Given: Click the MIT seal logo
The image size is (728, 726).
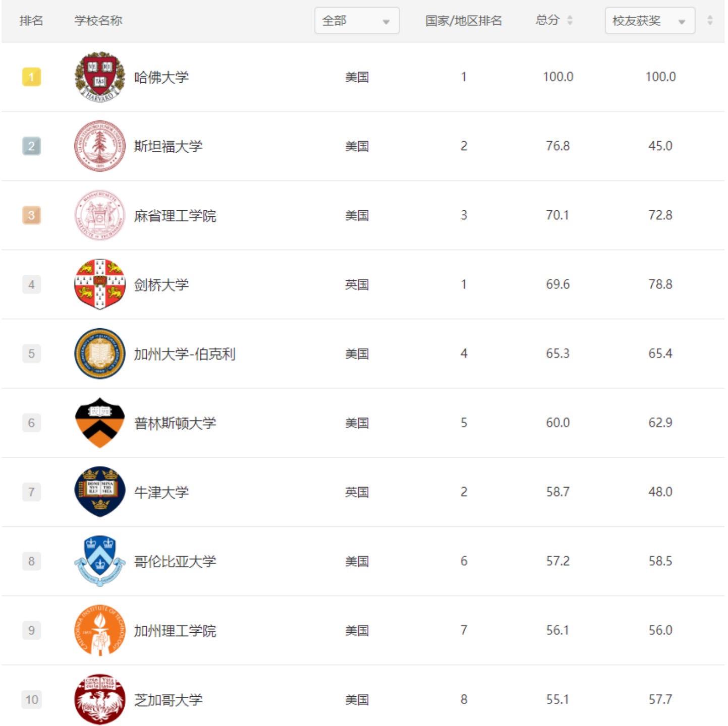Looking at the screenshot, I should tap(100, 215).
